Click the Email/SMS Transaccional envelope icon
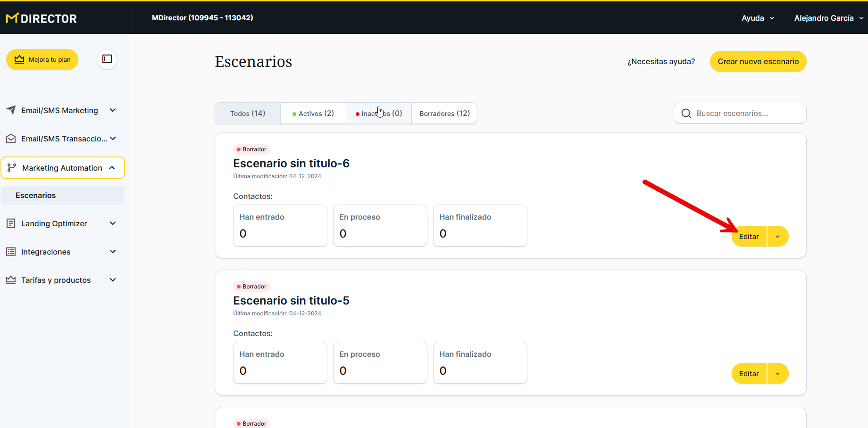 point(11,139)
